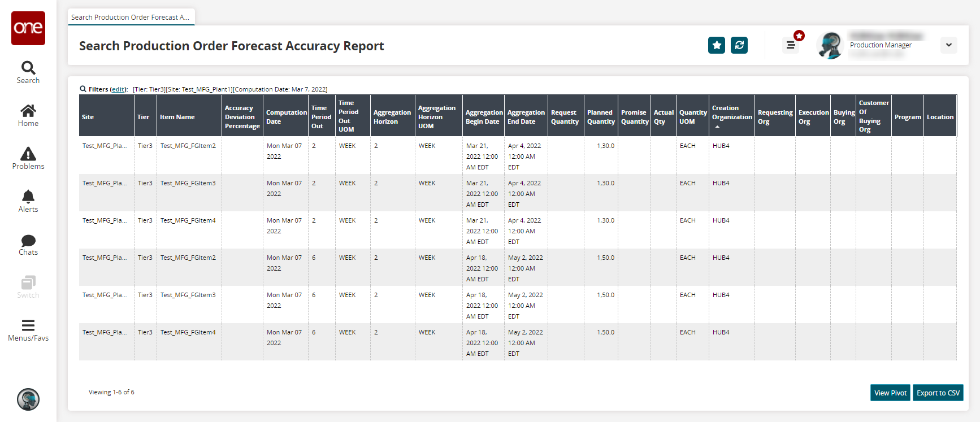Click the View Pivot button
Image resolution: width=980 pixels, height=422 pixels.
890,393
